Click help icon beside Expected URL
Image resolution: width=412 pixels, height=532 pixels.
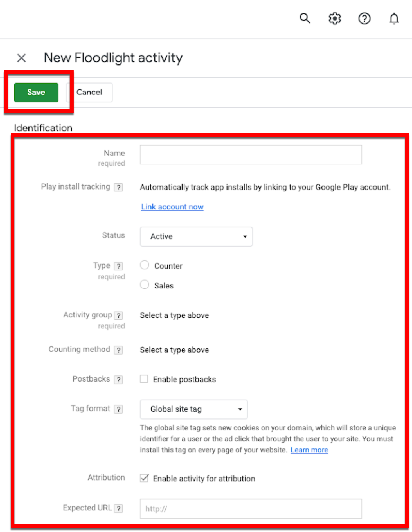tap(119, 508)
